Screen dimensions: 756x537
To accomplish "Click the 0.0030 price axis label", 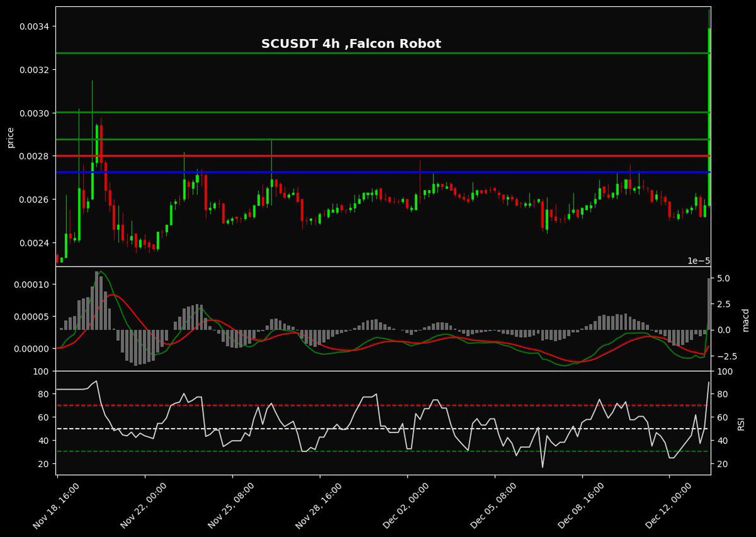I will pyautogui.click(x=35, y=113).
